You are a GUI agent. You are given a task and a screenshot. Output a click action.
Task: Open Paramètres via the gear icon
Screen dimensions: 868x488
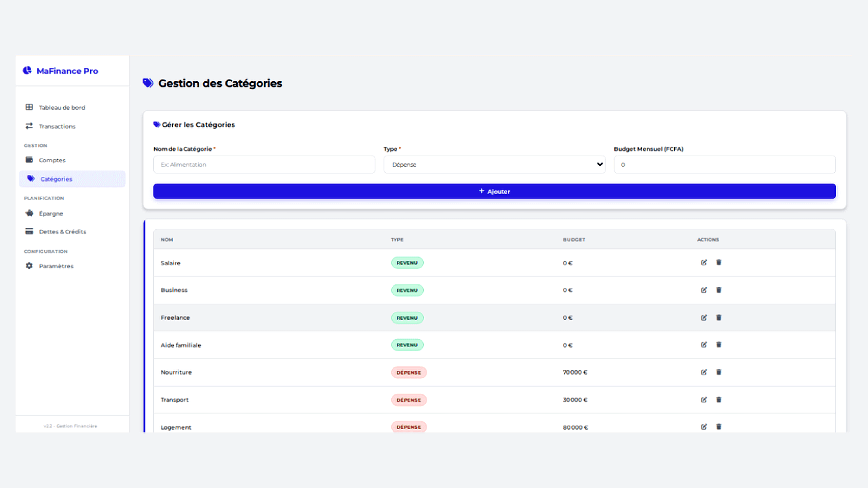point(29,266)
